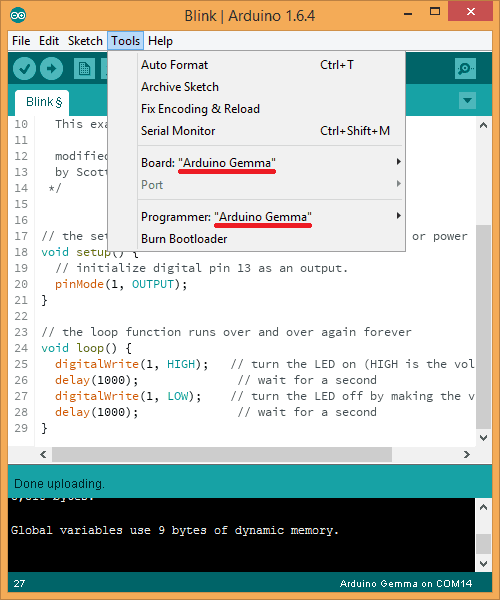This screenshot has height=600, width=500.
Task: Click "Global variables use 9 bytes" console text
Action: pos(175,530)
